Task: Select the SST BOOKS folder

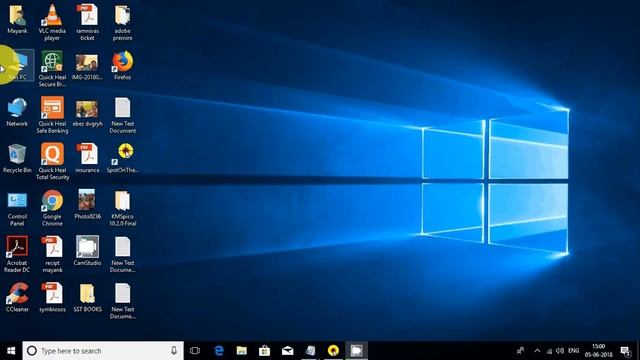Action: (87, 298)
